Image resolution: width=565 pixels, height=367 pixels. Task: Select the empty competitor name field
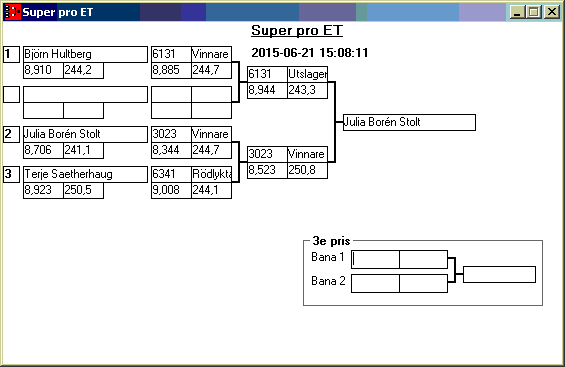pyautogui.click(x=85, y=94)
